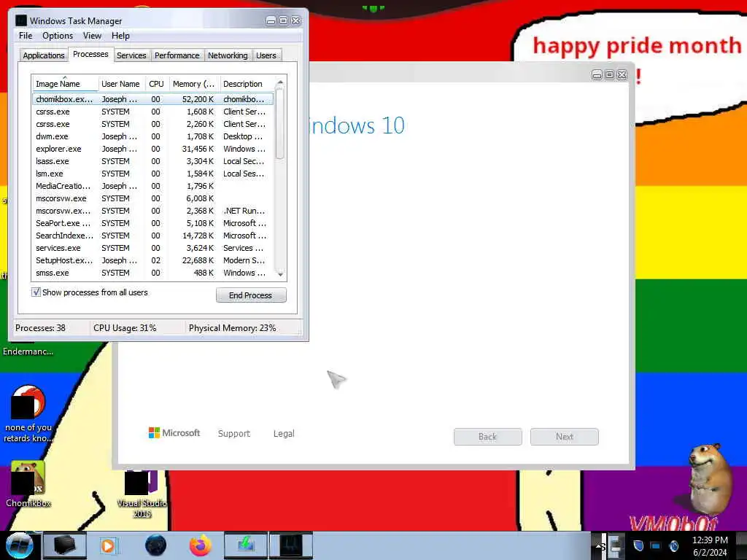
Task: Click the process list scrollbar thumb
Action: [x=280, y=124]
